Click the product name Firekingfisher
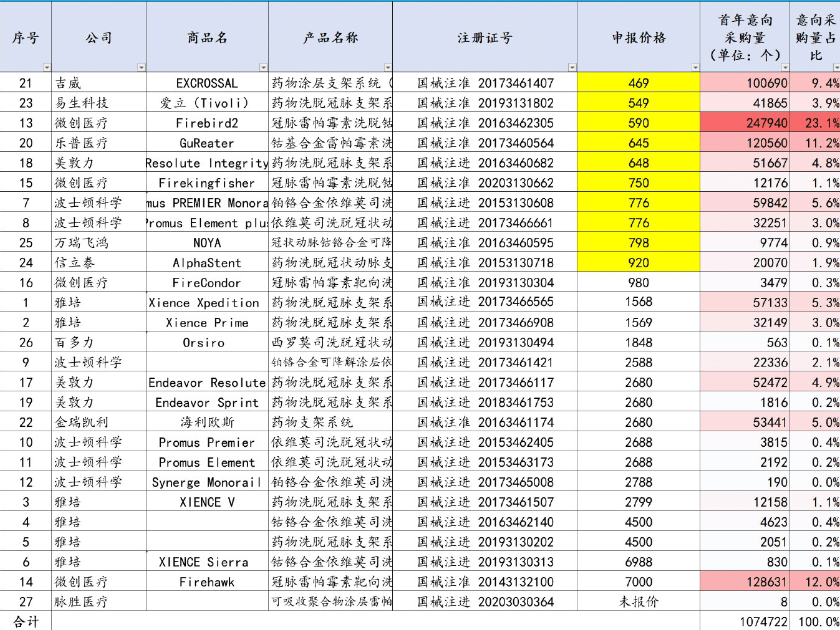 [x=207, y=183]
